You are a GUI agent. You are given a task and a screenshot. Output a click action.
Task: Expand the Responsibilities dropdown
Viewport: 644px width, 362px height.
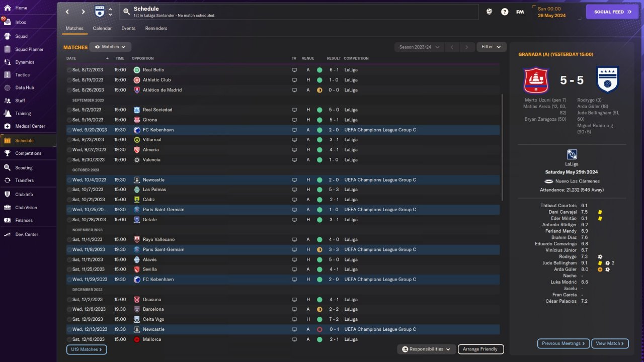click(x=426, y=349)
